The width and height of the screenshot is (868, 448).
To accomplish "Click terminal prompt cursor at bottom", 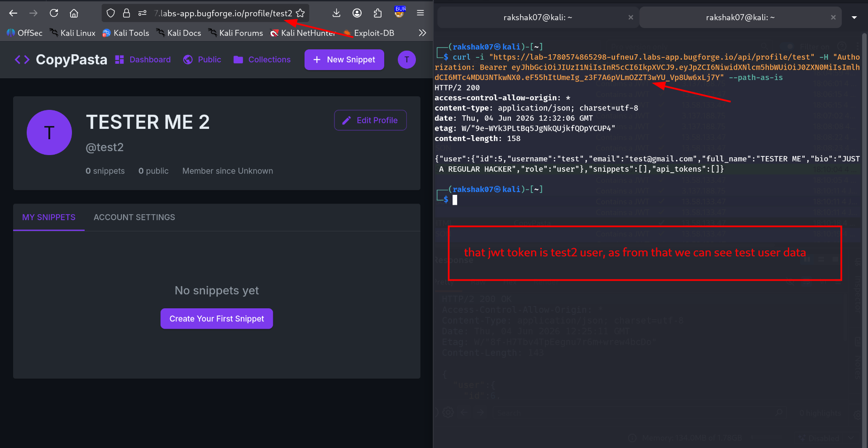I will click(x=455, y=200).
